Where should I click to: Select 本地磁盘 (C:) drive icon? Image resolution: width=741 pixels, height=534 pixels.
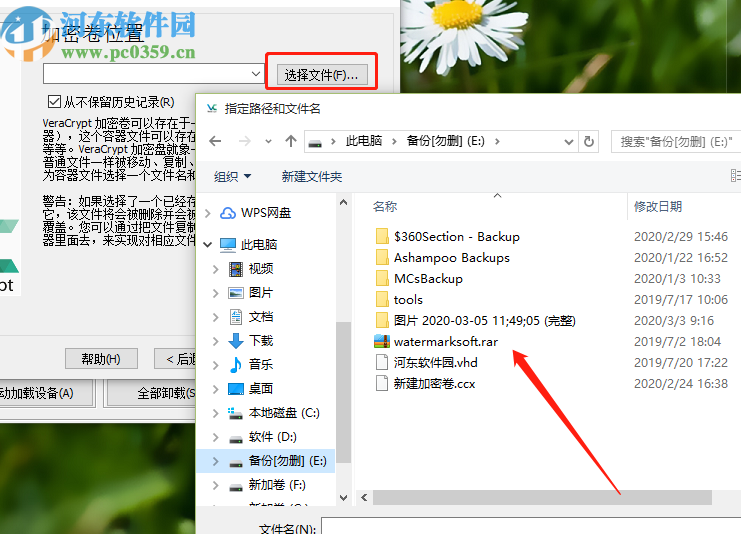point(235,413)
